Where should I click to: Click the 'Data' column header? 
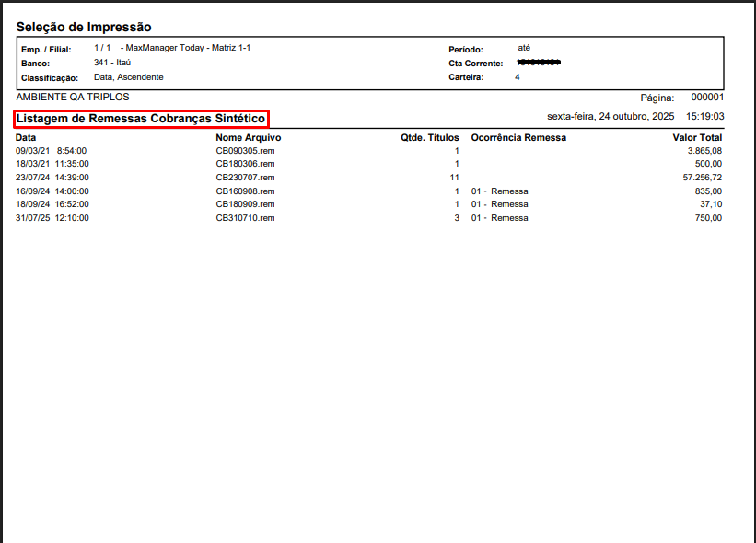click(26, 137)
